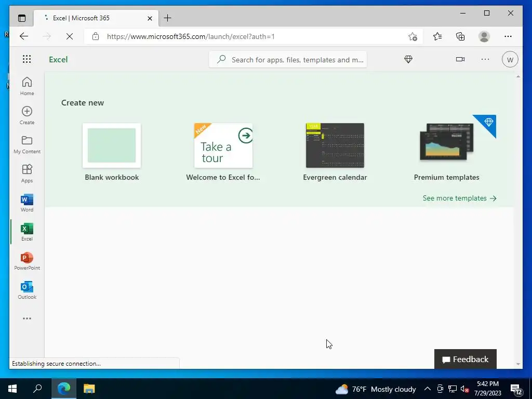532x399 pixels.
Task: Click the "Welcome to Excel fo..." label
Action: 223,177
